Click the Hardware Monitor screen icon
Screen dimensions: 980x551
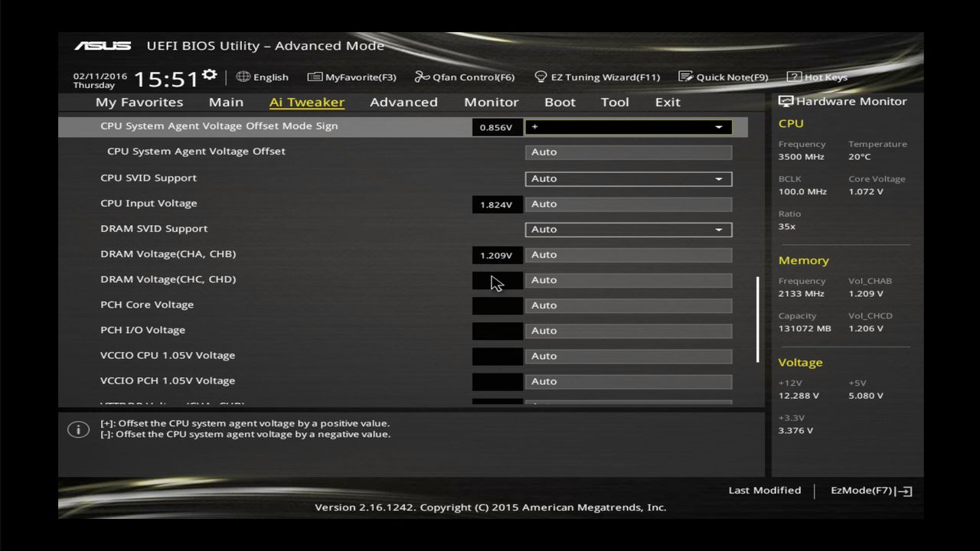[x=786, y=101]
